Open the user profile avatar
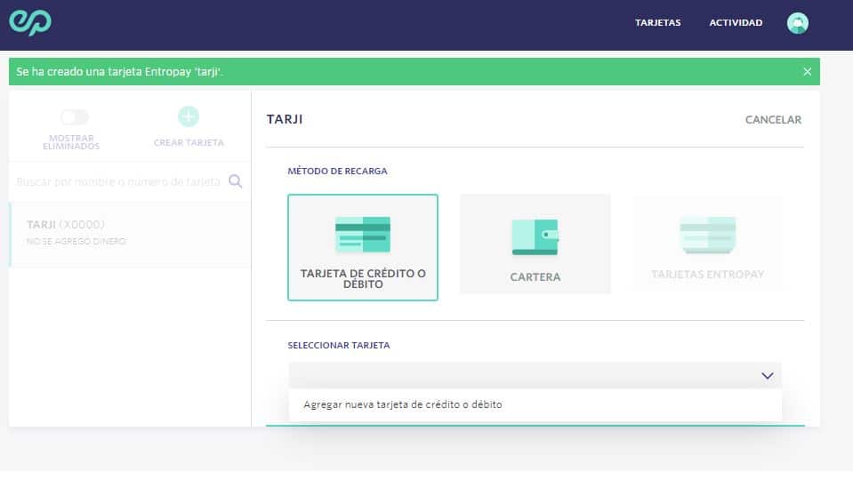The image size is (853, 504). [798, 23]
